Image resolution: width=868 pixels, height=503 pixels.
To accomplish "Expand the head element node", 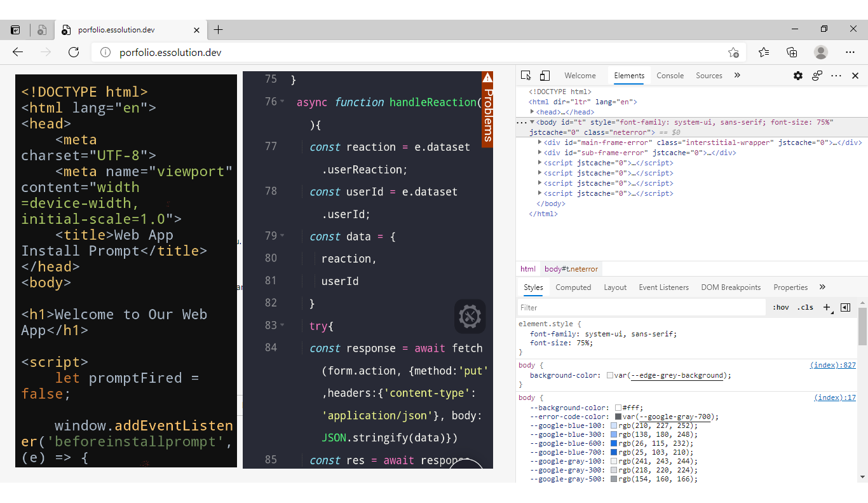I will click(532, 112).
